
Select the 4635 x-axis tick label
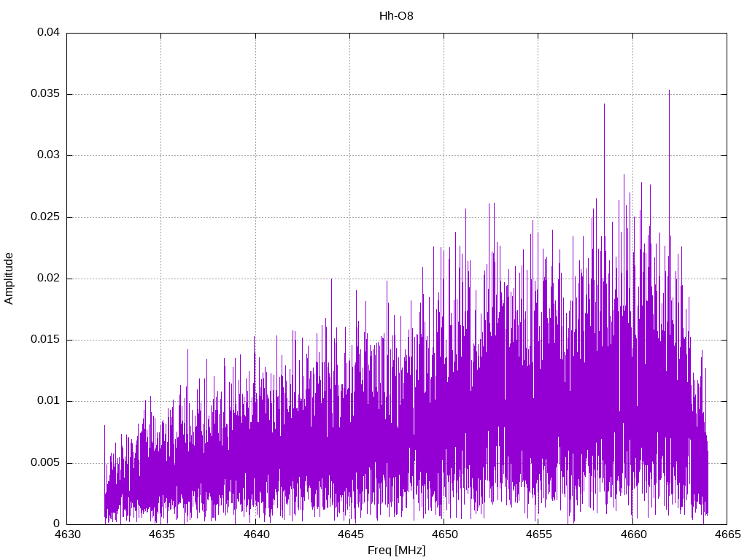(161, 534)
